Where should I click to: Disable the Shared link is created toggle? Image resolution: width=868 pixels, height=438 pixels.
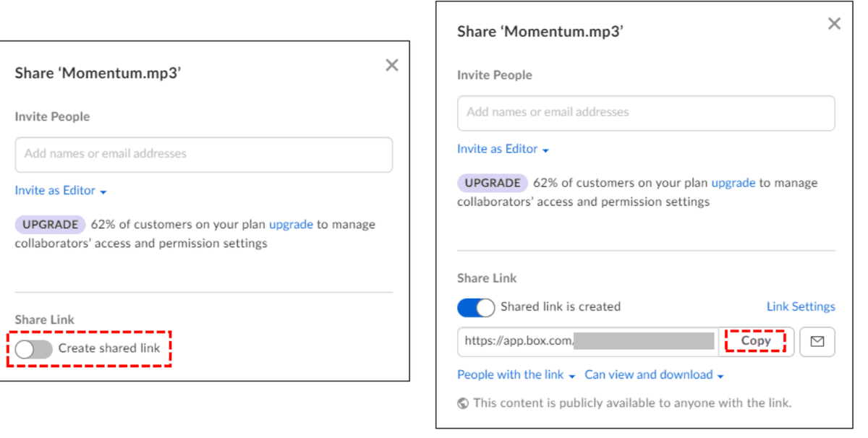[x=476, y=307]
